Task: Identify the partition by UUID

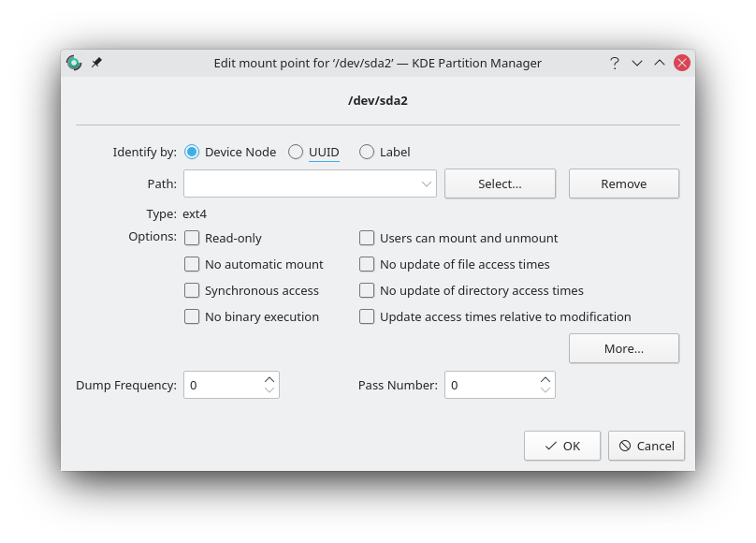Action: [296, 152]
